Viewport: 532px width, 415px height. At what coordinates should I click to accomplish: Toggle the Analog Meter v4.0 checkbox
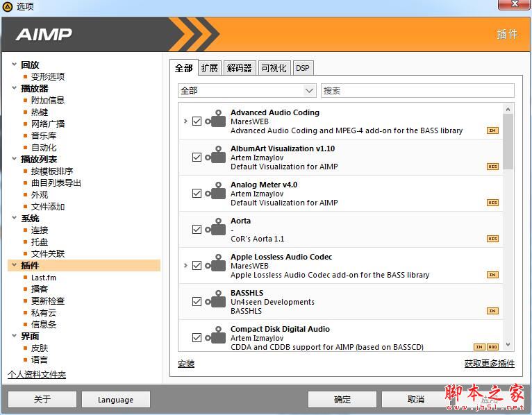click(197, 193)
